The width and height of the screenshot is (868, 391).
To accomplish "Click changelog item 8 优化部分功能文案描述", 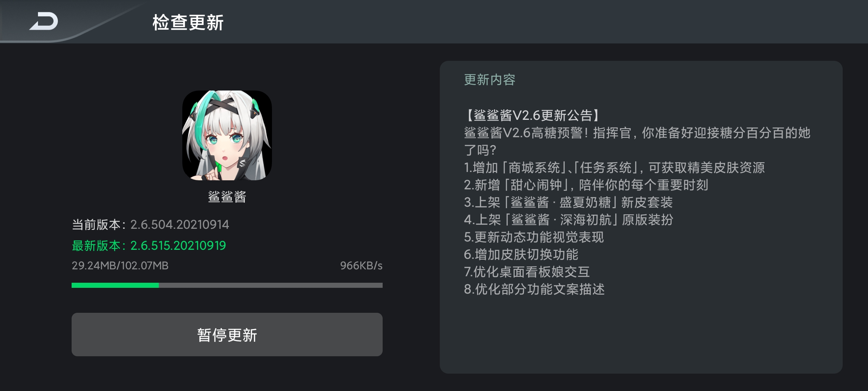I will click(534, 289).
